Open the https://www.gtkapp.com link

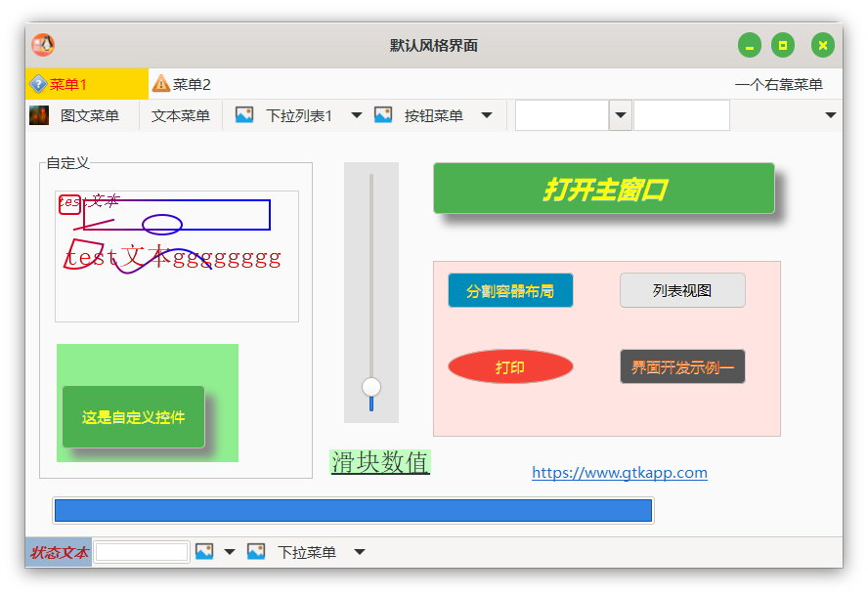point(620,473)
